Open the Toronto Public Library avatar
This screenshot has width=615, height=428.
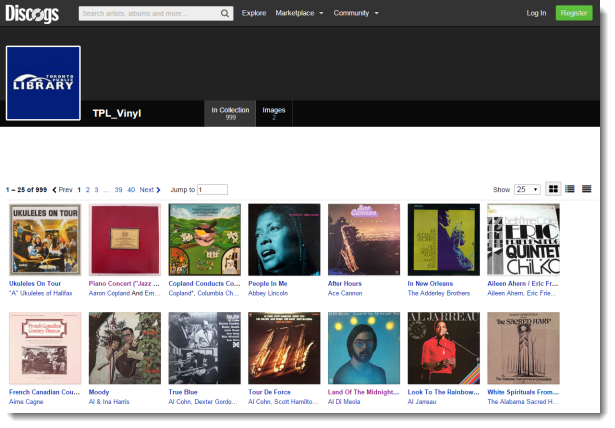[43, 83]
